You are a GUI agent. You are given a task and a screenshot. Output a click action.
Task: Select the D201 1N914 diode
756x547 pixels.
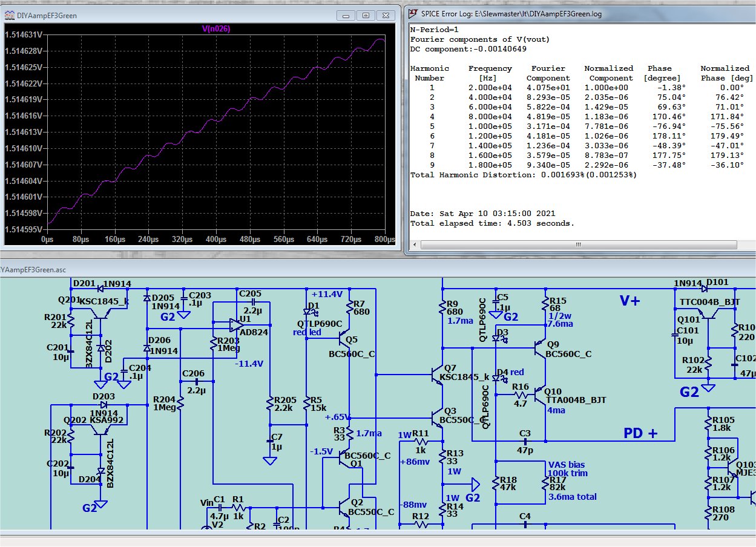coord(100,288)
